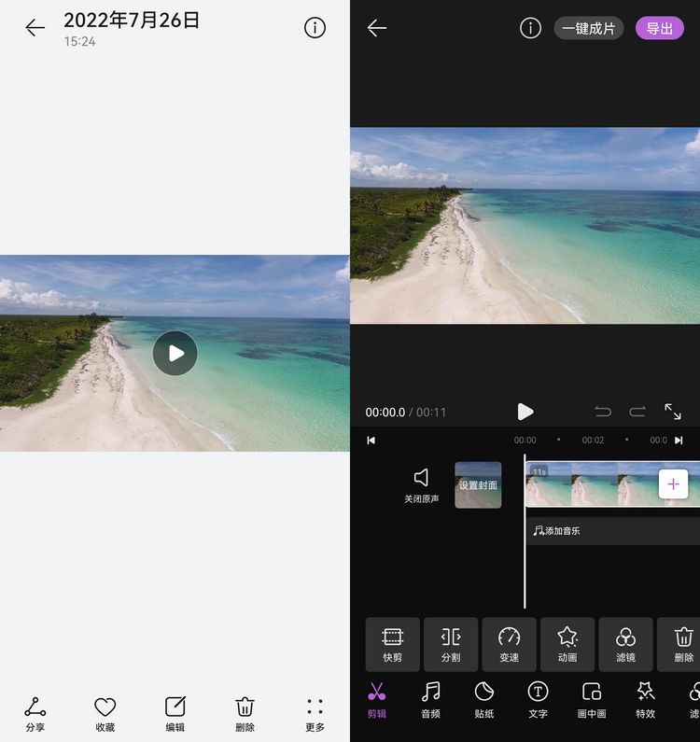Switch to the 画中画 tab

592,700
